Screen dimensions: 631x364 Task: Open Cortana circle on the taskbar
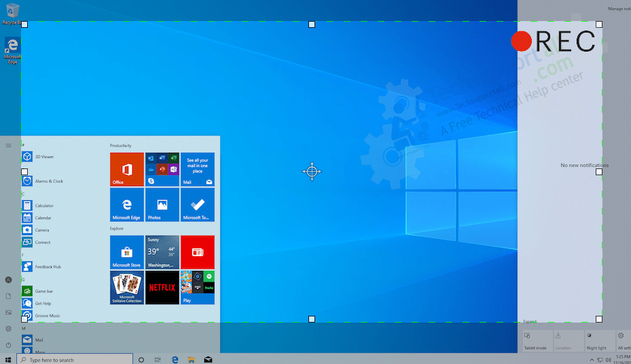[141, 359]
